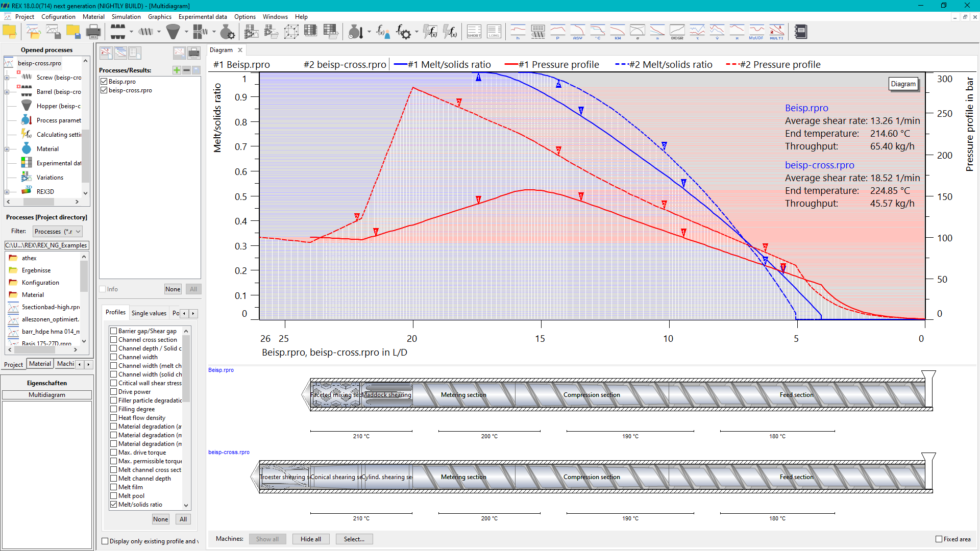Open the Processes filter dropdown
This screenshot has height=551, width=980.
58,232
